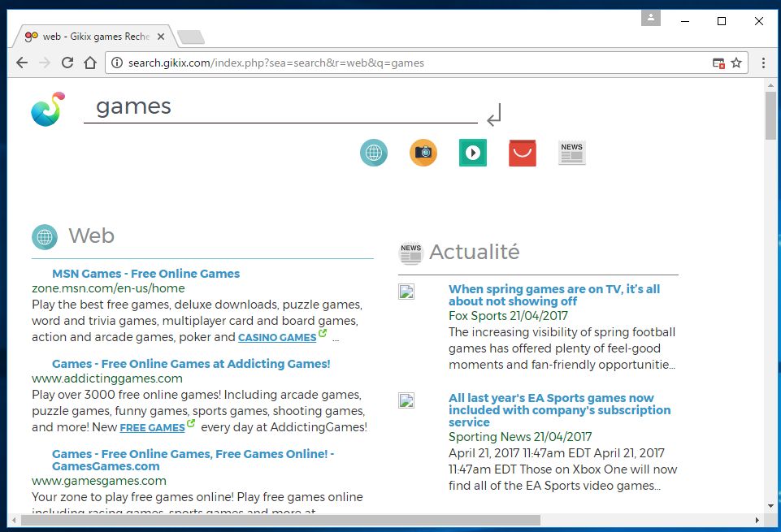Go to the browser Home page

[90, 63]
